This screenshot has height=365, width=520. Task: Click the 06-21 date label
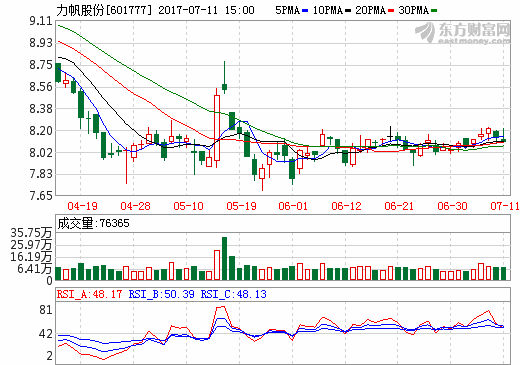(399, 206)
